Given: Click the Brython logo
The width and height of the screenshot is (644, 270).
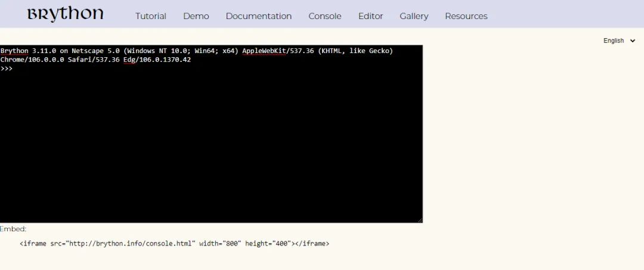Looking at the screenshot, I should 66,14.
